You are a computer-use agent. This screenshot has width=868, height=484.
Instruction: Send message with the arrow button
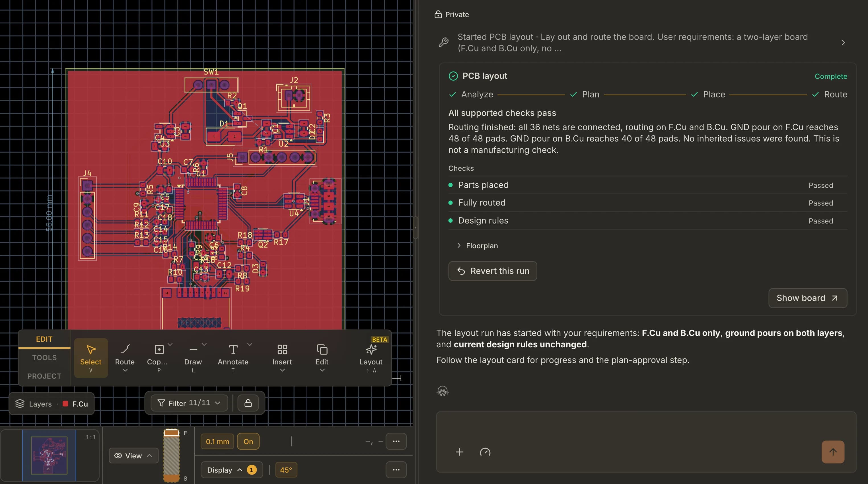point(833,452)
